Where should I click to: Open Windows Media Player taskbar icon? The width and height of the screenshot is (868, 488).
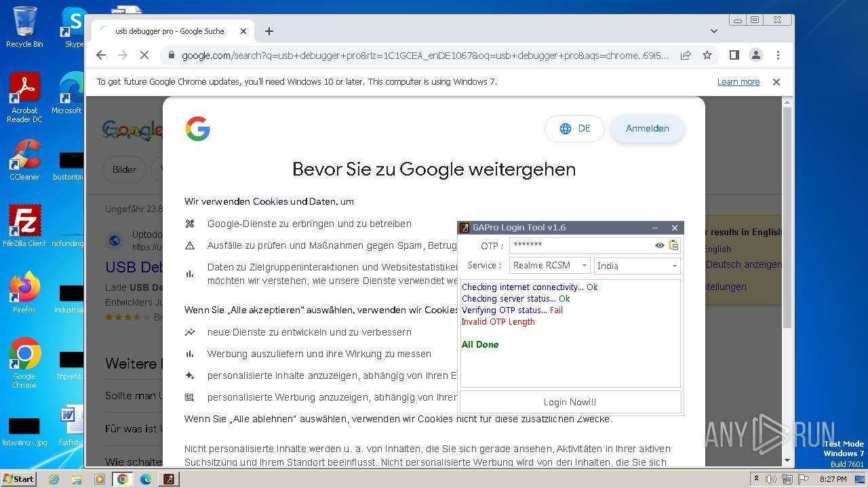[x=100, y=479]
